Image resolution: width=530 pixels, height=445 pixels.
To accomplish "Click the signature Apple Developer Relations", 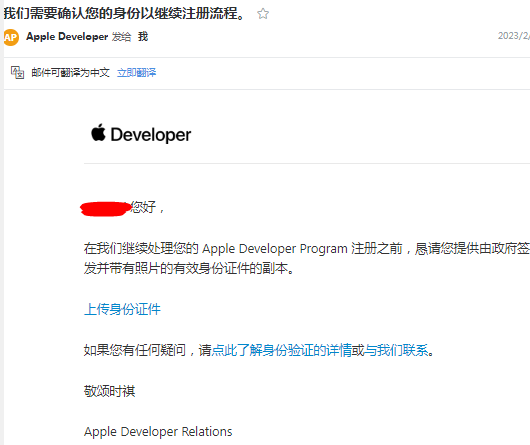I will (x=158, y=431).
